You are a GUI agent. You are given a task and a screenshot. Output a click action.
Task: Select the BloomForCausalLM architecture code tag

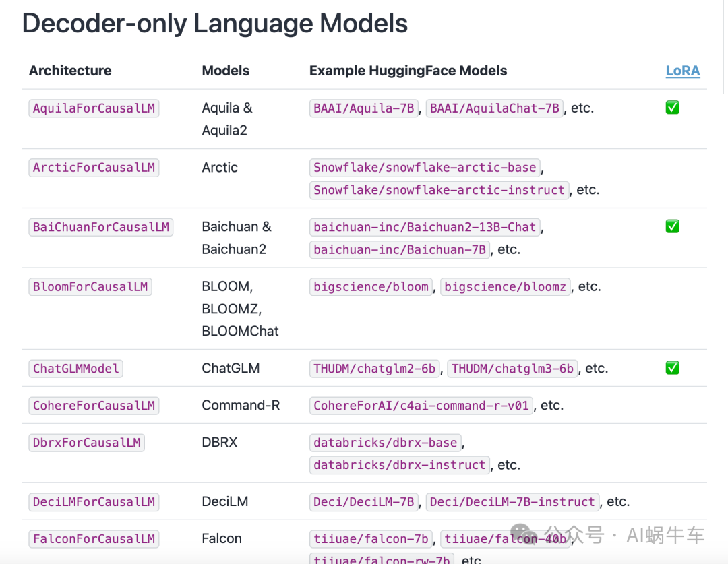coord(90,287)
